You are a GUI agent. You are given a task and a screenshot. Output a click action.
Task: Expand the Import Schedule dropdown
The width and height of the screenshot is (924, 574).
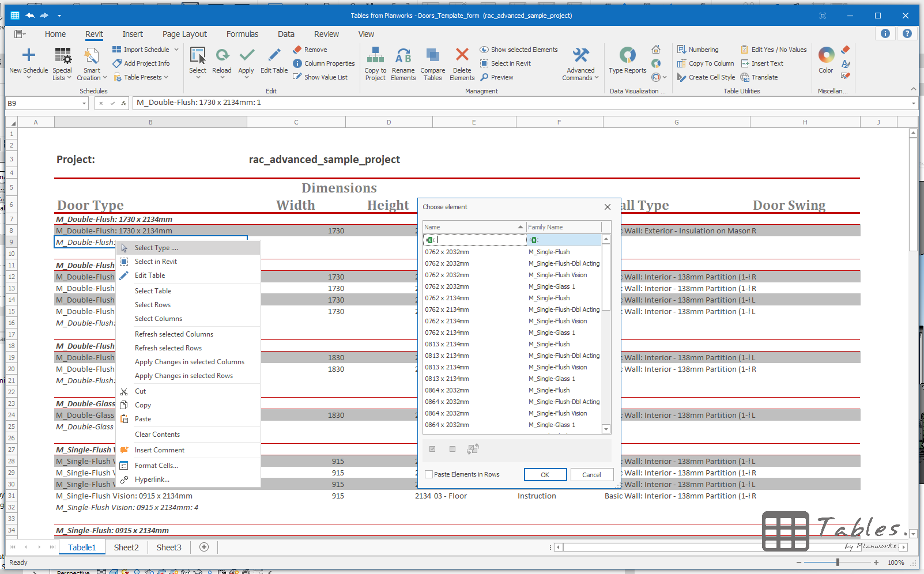(176, 50)
